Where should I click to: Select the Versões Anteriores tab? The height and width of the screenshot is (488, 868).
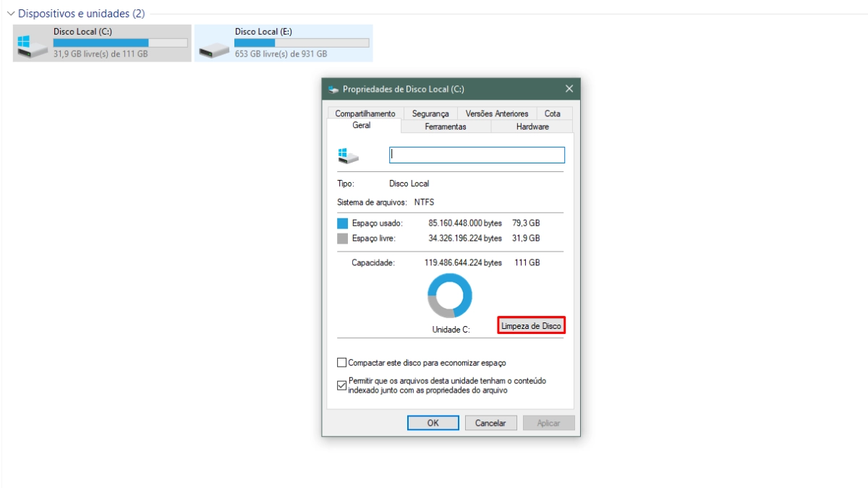coord(497,114)
